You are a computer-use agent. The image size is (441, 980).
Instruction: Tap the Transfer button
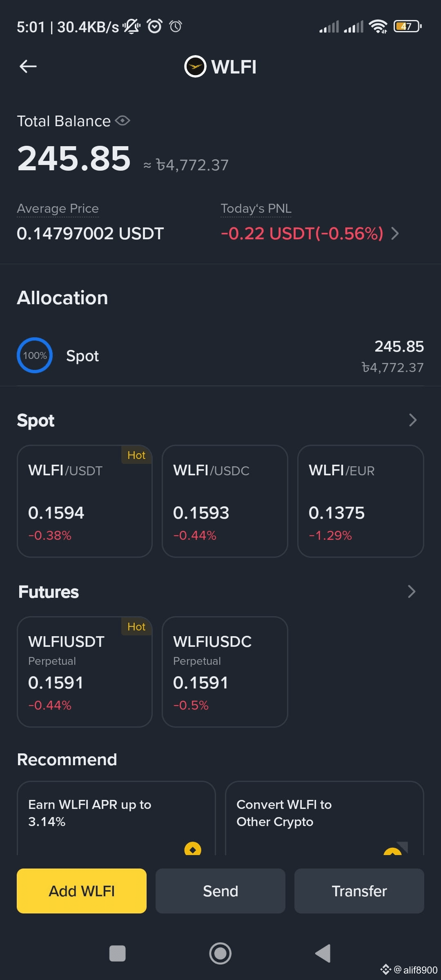tap(359, 891)
